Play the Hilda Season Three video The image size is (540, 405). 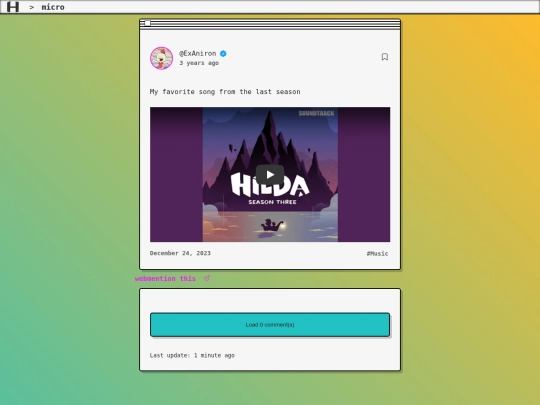(x=270, y=175)
